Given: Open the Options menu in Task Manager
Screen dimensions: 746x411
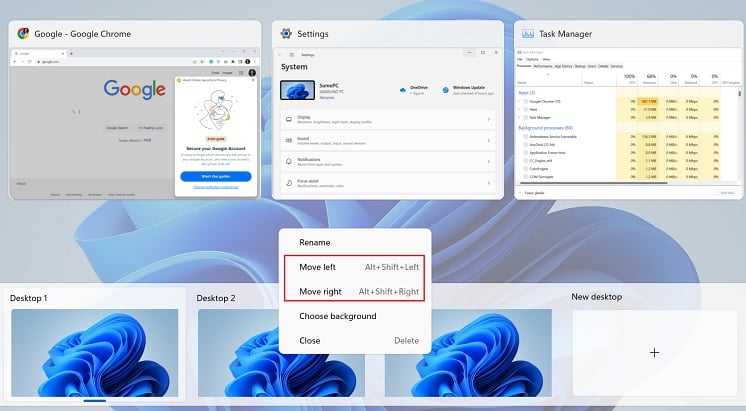Looking at the screenshot, I should point(532,59).
